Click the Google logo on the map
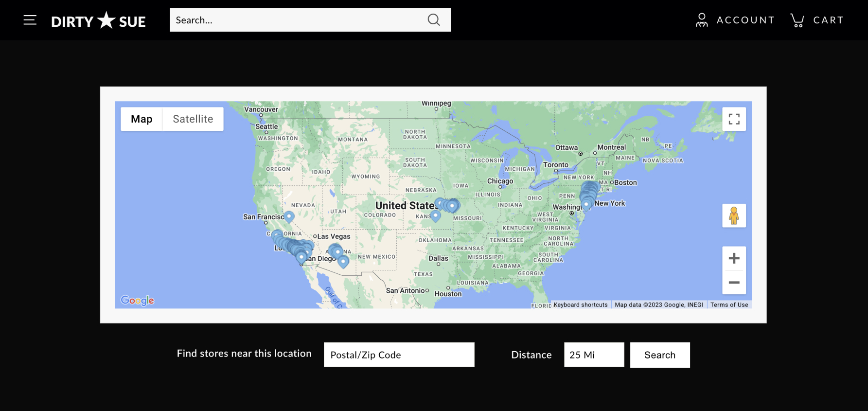868x411 pixels. (x=138, y=301)
